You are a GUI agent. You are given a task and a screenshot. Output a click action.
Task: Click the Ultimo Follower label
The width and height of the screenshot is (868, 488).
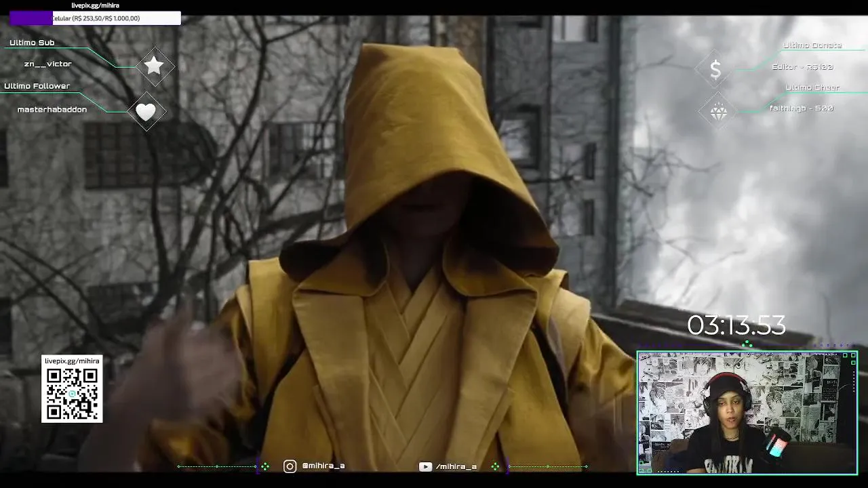pos(37,86)
